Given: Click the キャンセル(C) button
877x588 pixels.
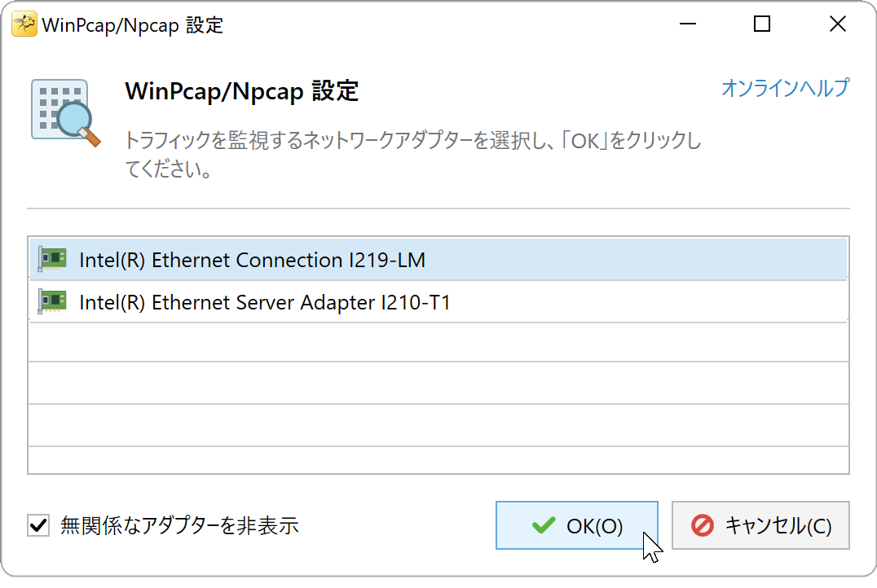Looking at the screenshot, I should point(760,525).
